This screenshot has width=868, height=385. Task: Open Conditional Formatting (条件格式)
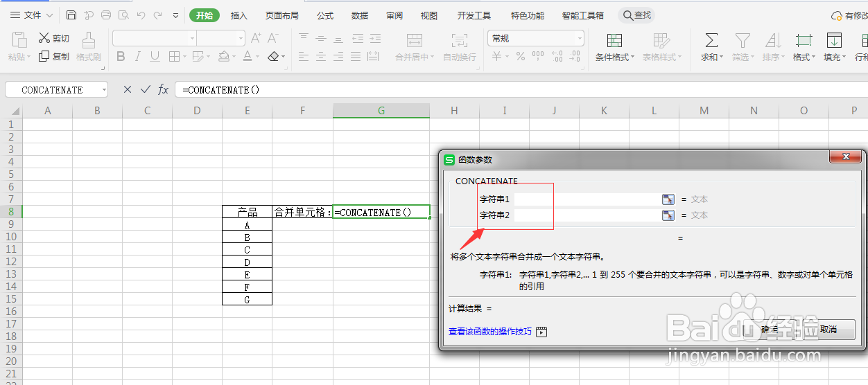[615, 47]
